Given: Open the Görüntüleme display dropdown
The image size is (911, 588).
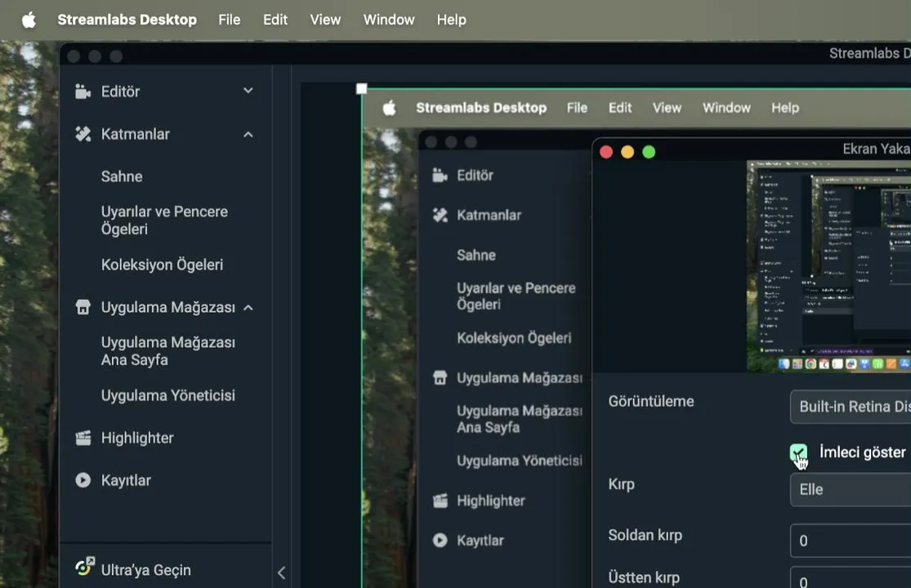Looking at the screenshot, I should 851,407.
